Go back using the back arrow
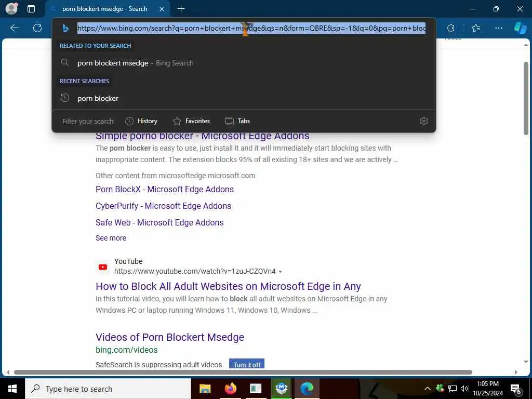This screenshot has width=532, height=399. (x=15, y=28)
